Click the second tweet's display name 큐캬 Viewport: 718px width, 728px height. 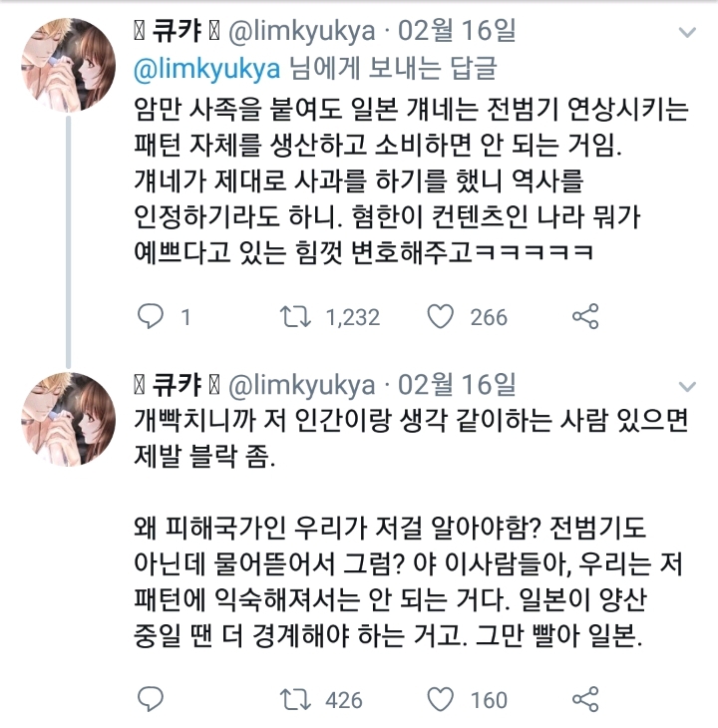click(177, 385)
